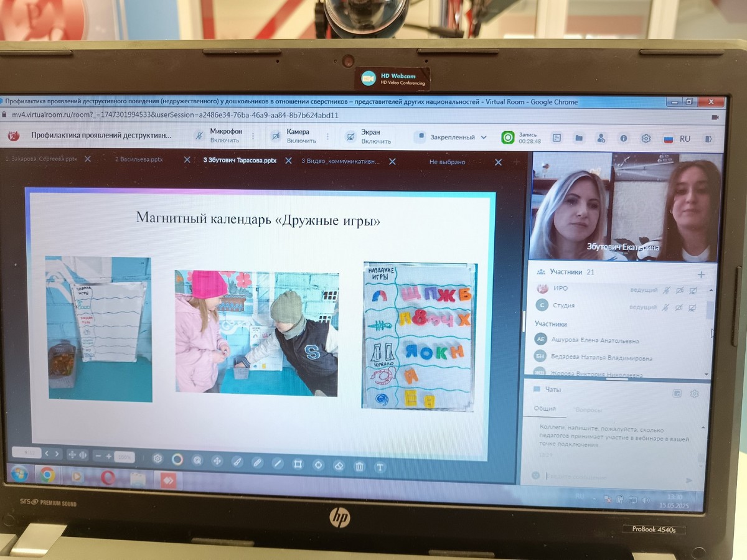The width and height of the screenshot is (747, 560).
Task: Select the brush tool in drawing toolbar
Action: 237,462
